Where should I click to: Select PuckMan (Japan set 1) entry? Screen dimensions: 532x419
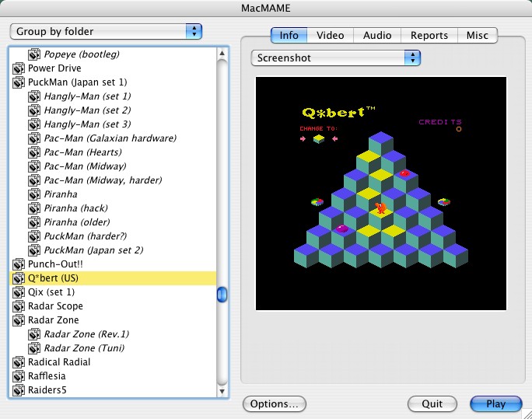point(113,82)
